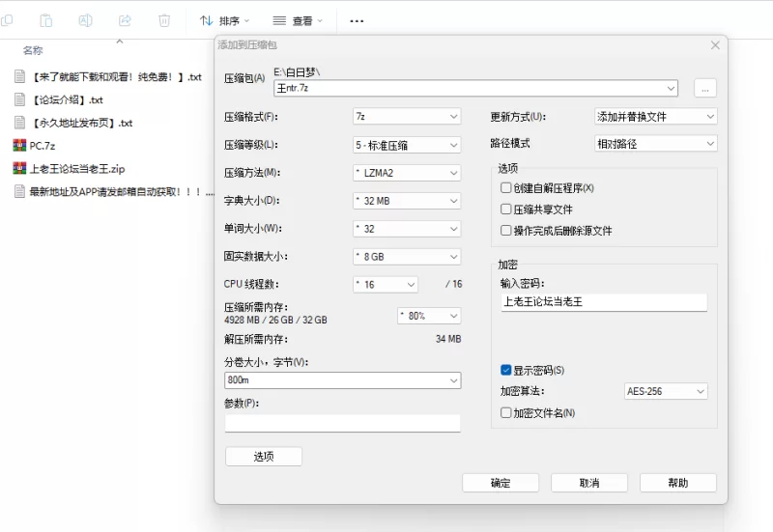
Task: Click the share icon in the toolbar
Action: pyautogui.click(x=125, y=20)
